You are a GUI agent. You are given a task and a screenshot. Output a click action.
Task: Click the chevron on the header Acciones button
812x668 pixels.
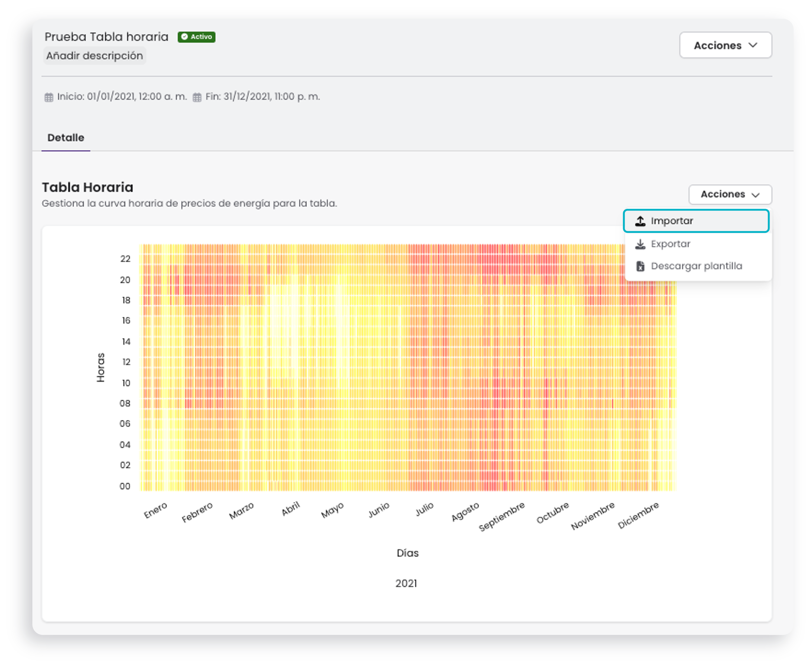[752, 45]
